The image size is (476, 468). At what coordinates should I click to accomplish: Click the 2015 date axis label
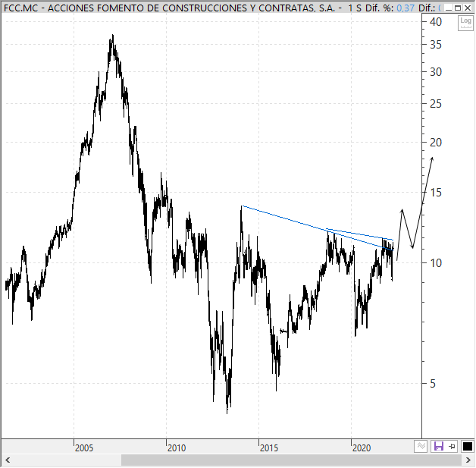click(x=268, y=448)
